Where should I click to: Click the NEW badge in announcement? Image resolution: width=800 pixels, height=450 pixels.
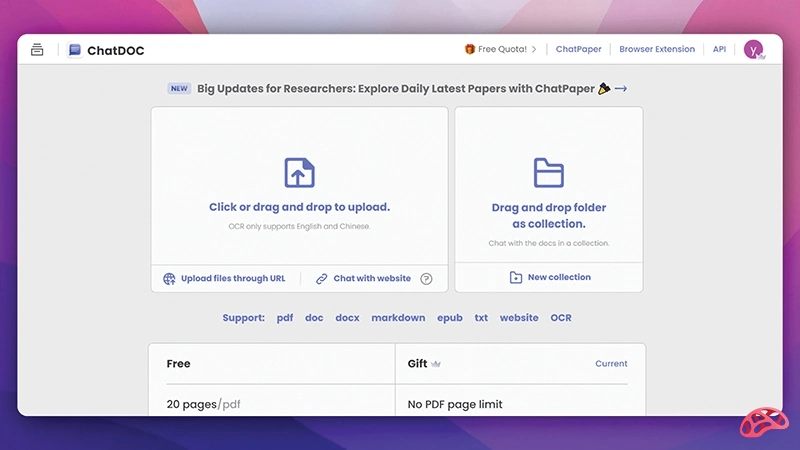(179, 88)
